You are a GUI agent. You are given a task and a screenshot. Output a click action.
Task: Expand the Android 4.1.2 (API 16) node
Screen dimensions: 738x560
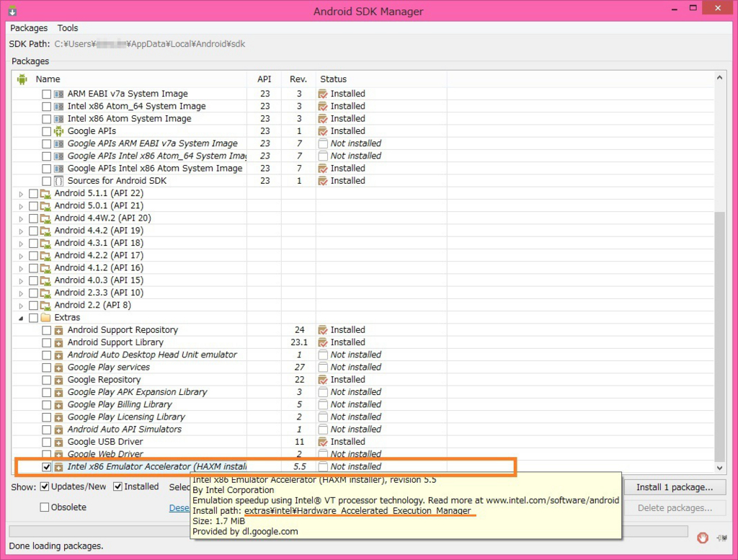(x=21, y=268)
